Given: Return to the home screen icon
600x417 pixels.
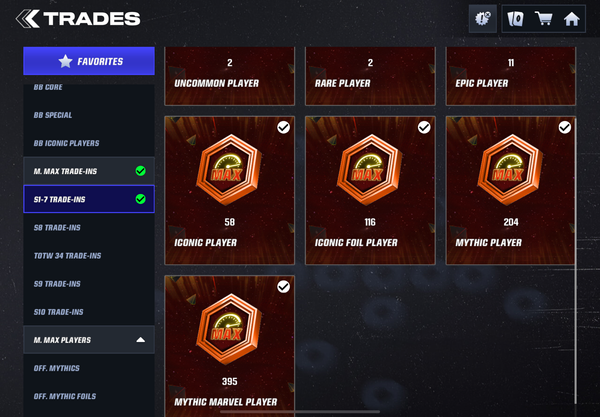Looking at the screenshot, I should coord(571,19).
